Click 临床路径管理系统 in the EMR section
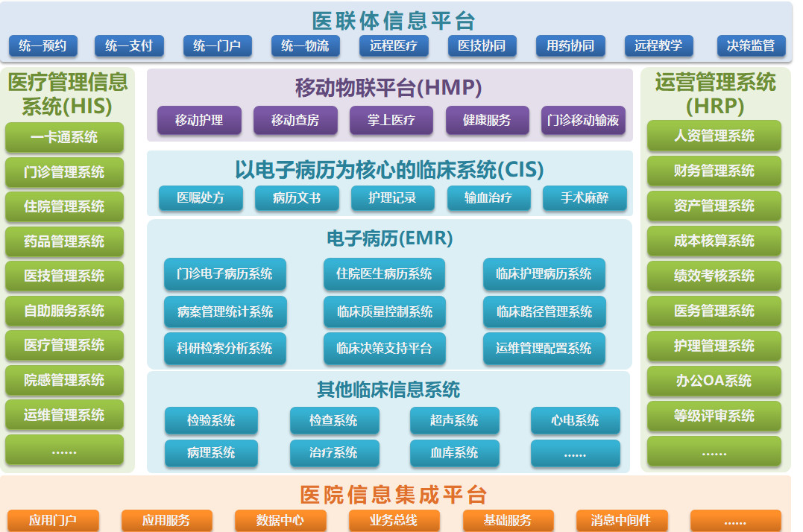This screenshot has height=532, width=803. tap(544, 311)
